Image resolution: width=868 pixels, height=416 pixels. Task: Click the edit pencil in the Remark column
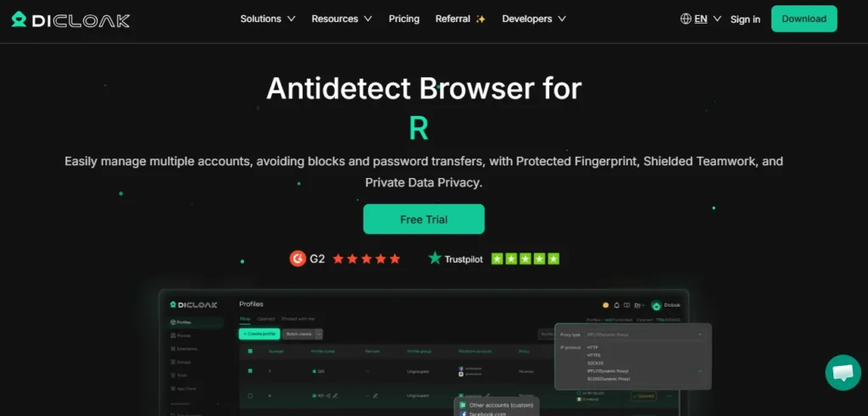coord(376,396)
